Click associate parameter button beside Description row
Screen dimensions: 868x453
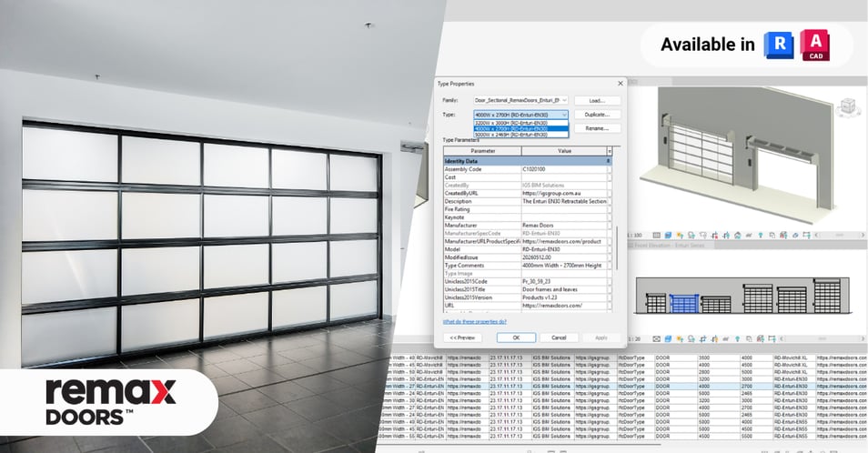pyautogui.click(x=610, y=201)
